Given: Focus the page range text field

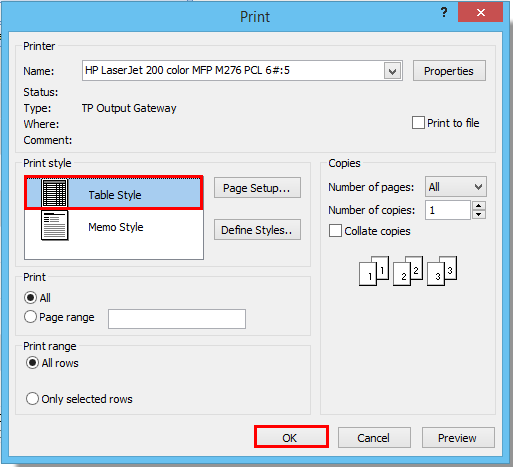Looking at the screenshot, I should pos(177,319).
